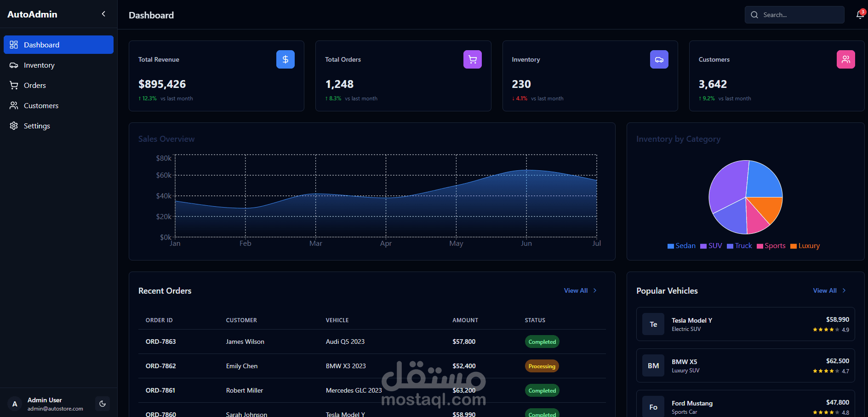This screenshot has height=417, width=868.
Task: Click the Sports legend label
Action: 775,246
